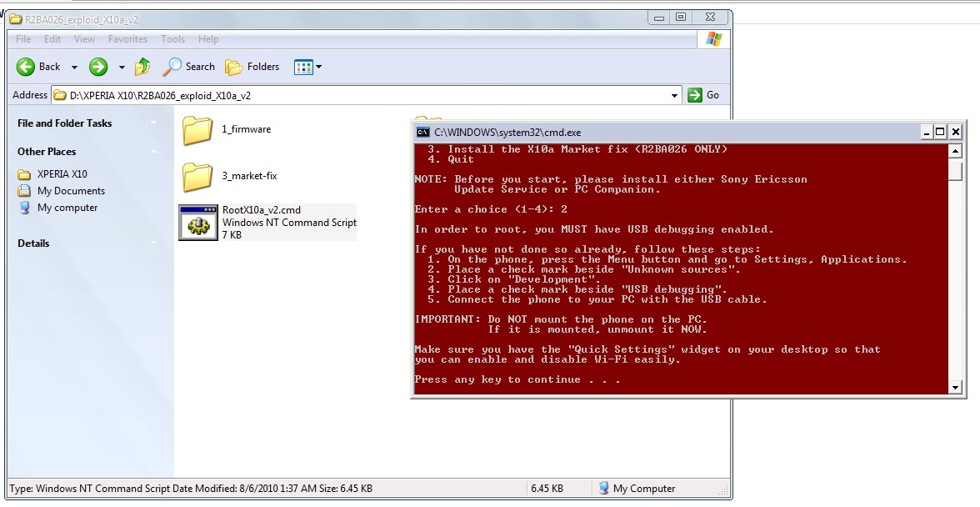Select the 3_market-fix folder icon
The height and width of the screenshot is (507, 980).
point(197,176)
